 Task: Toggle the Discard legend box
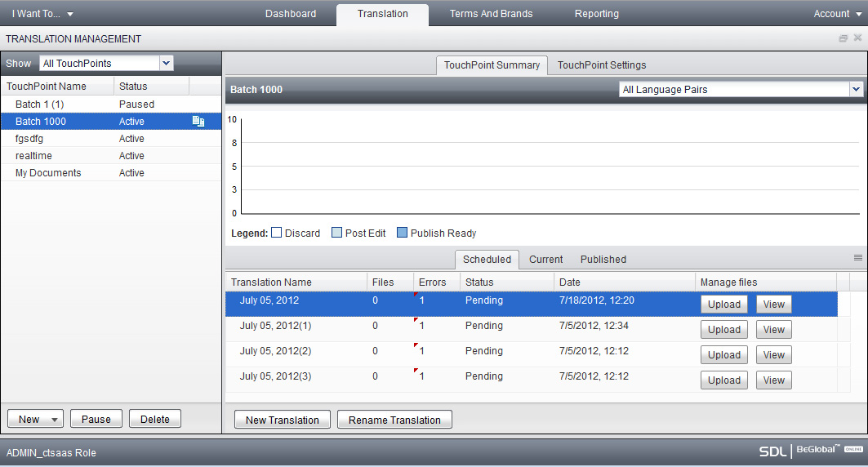[x=276, y=233]
